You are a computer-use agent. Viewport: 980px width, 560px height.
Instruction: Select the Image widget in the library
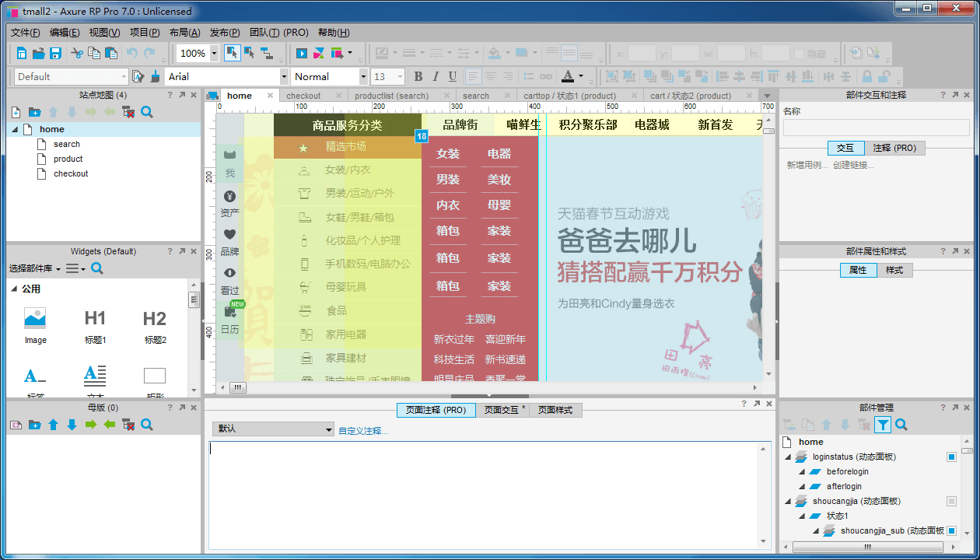(x=35, y=327)
